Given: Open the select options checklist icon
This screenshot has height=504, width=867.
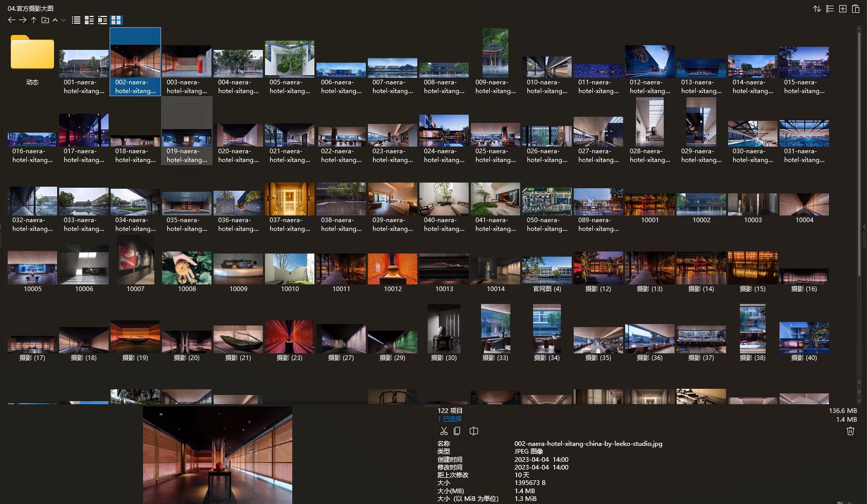Looking at the screenshot, I should click(829, 9).
